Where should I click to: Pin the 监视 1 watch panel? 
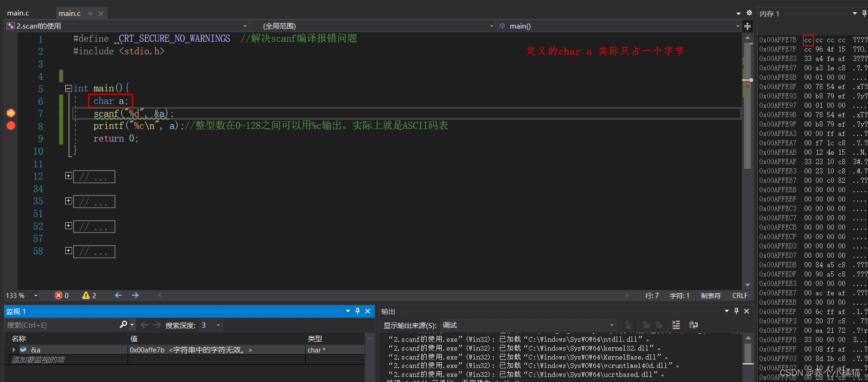(x=358, y=311)
